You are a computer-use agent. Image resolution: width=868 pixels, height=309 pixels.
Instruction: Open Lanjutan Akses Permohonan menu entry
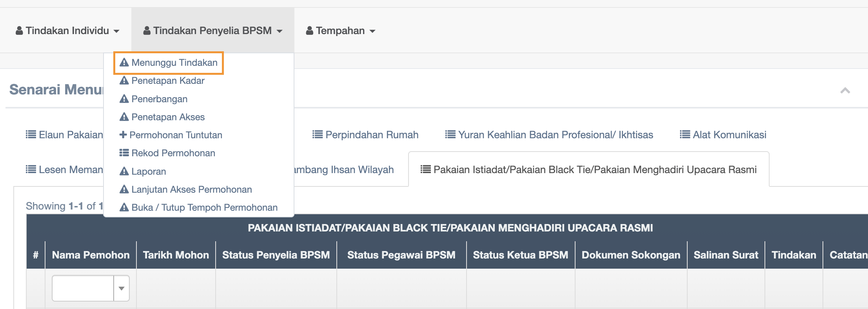point(191,189)
